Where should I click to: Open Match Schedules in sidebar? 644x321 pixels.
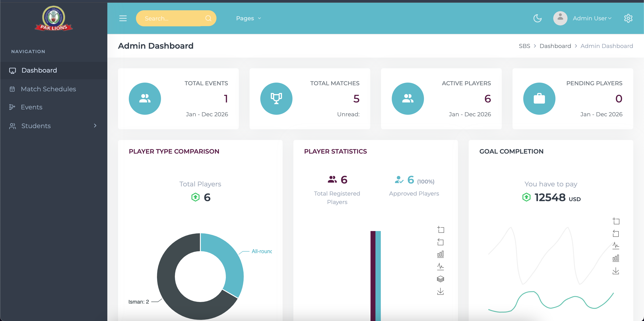pos(48,89)
